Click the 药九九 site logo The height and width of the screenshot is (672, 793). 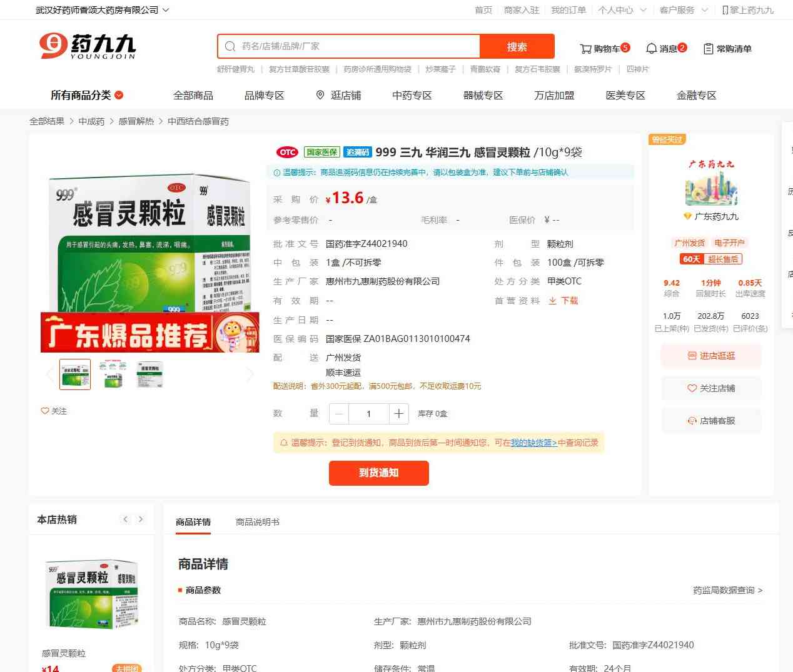87,46
